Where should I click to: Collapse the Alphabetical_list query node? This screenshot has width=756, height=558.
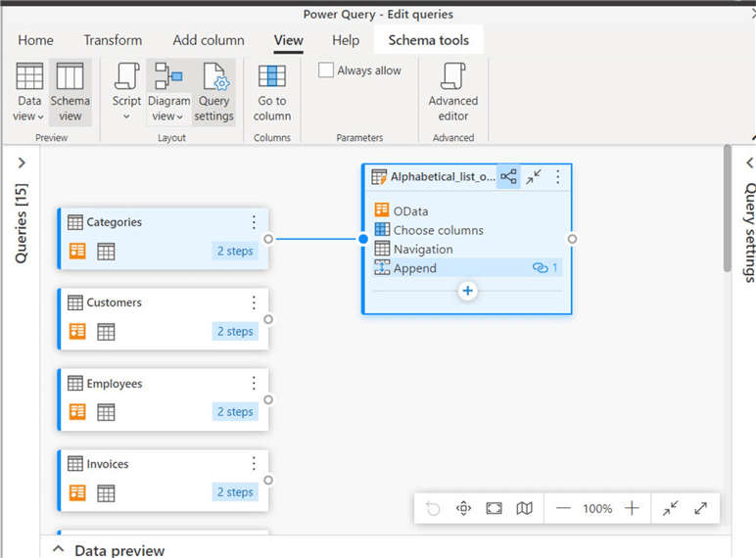(534, 177)
